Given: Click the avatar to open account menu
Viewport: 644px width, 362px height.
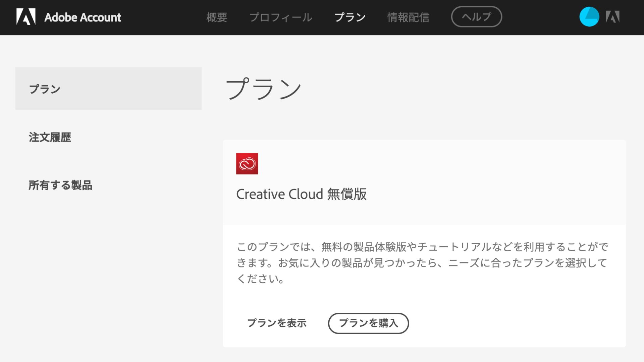Looking at the screenshot, I should click(x=589, y=16).
